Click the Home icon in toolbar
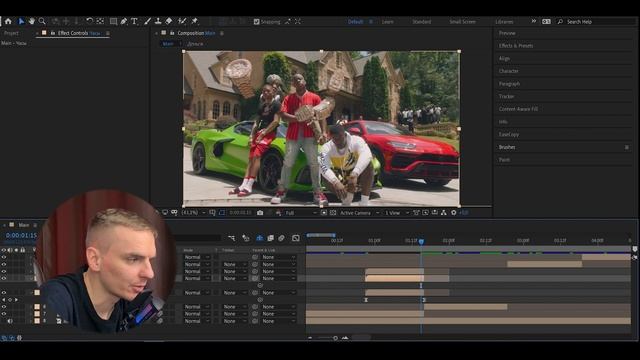This screenshot has height=360, width=640. point(8,21)
